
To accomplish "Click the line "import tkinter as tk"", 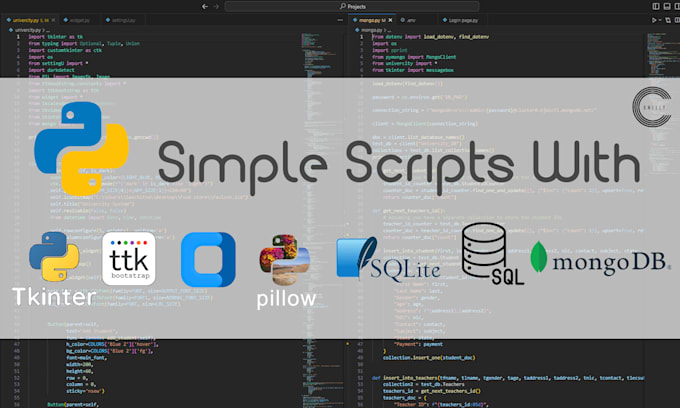I will [x=56, y=37].
